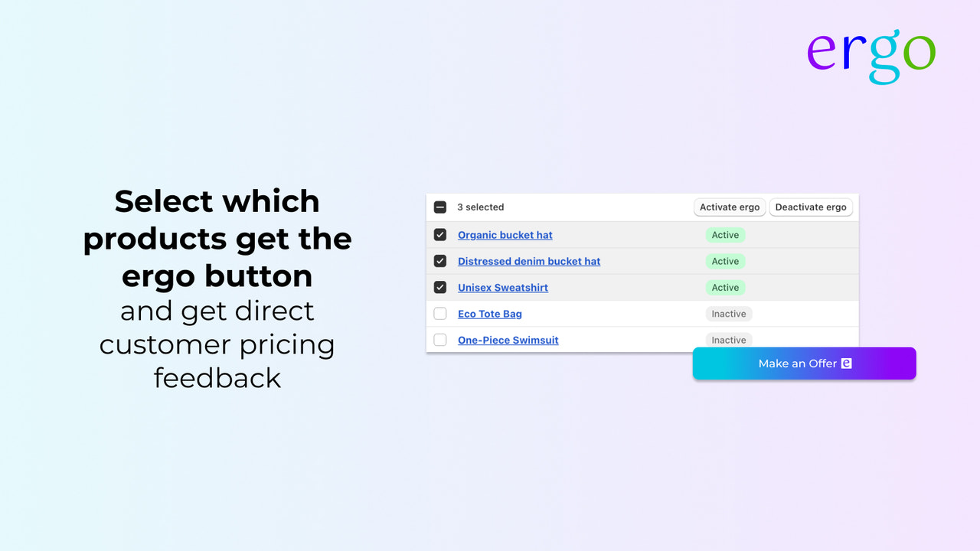Click the ergo logo in the top corner
Screen dimensions: 980x551
871,55
